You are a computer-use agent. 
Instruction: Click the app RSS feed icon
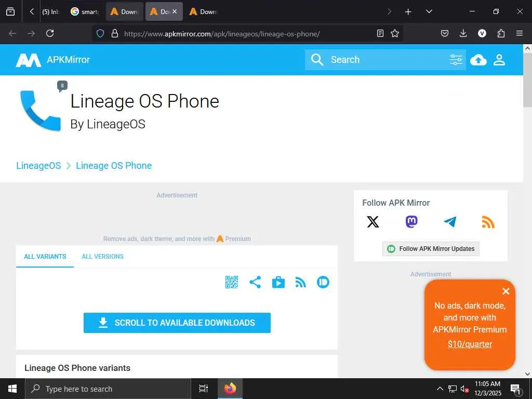pos(301,282)
